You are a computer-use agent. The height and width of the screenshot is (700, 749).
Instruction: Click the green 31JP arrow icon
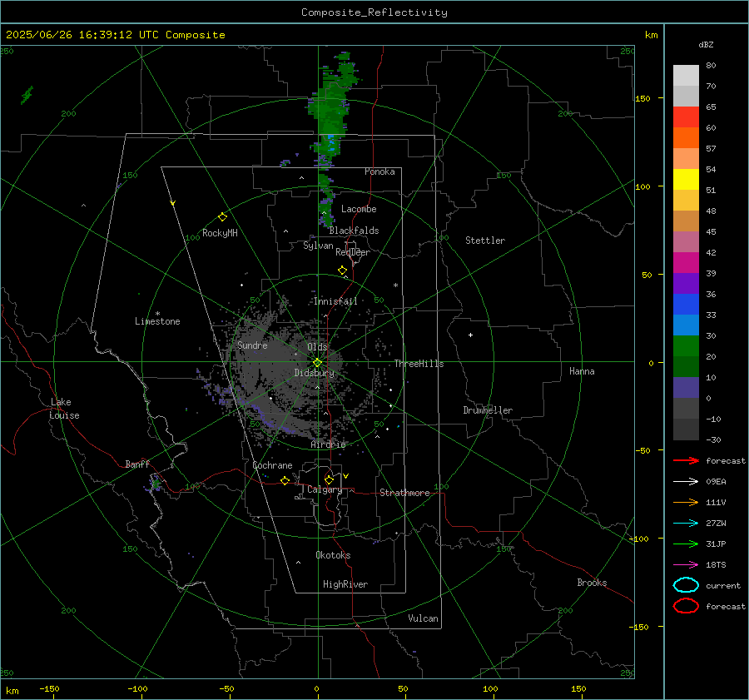686,544
